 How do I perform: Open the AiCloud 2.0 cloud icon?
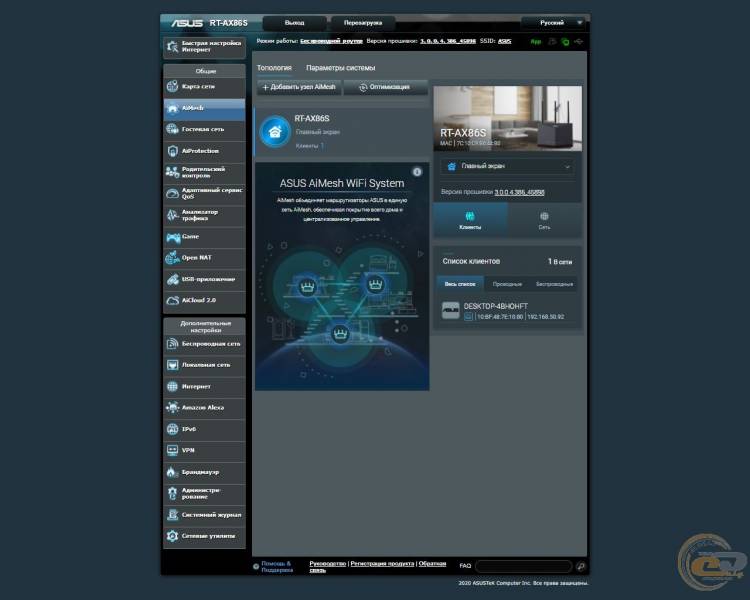[x=172, y=300]
